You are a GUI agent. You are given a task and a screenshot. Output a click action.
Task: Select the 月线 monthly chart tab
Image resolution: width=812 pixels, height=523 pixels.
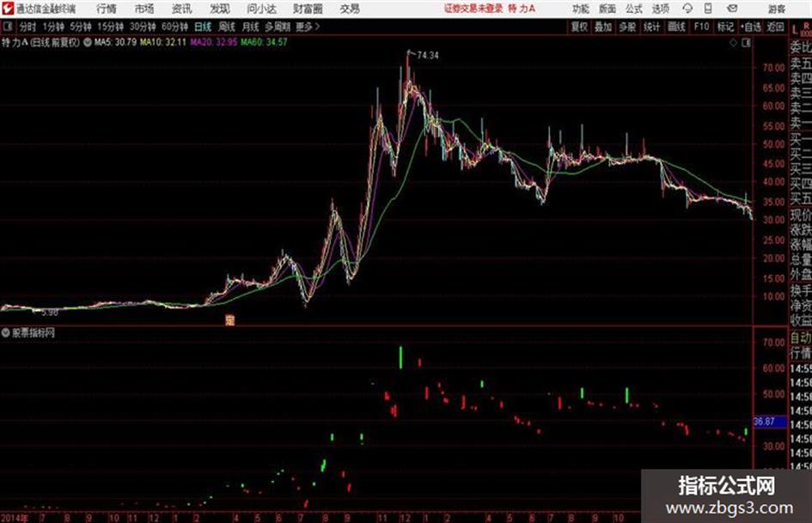coord(250,27)
